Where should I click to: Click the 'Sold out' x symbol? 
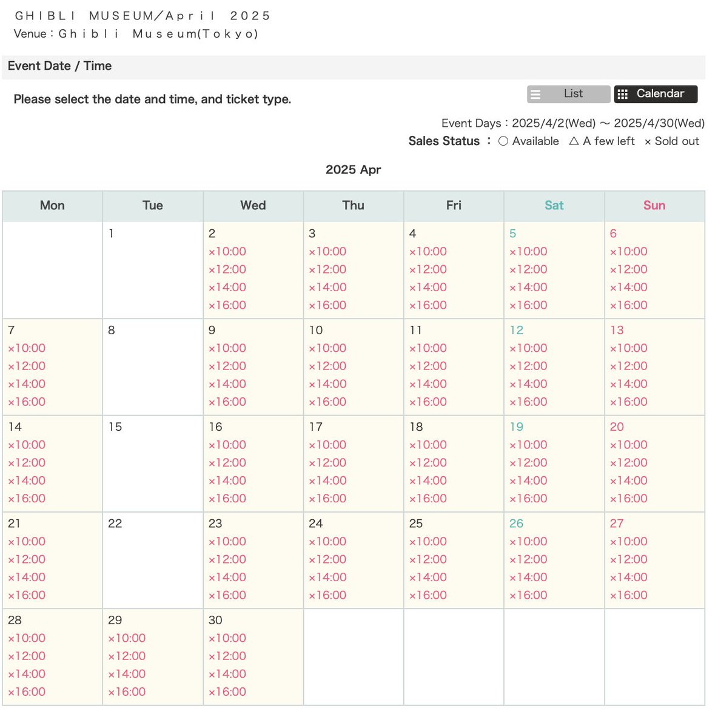(x=648, y=141)
